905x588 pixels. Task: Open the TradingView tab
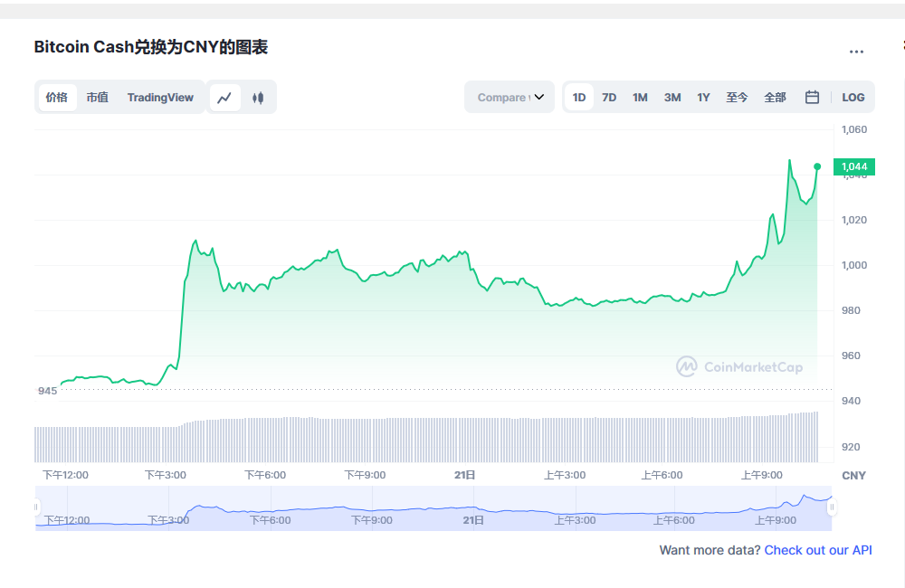pos(160,98)
